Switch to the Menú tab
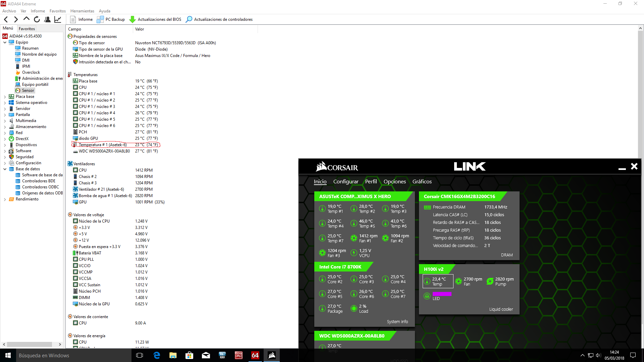Screen dimensions: 644x362 click(x=8, y=28)
